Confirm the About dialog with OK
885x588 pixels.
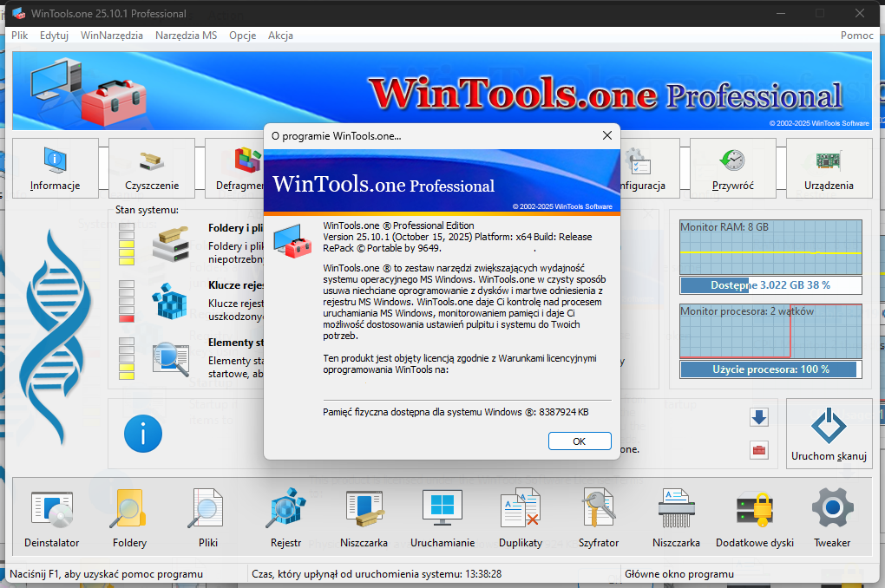coord(580,441)
